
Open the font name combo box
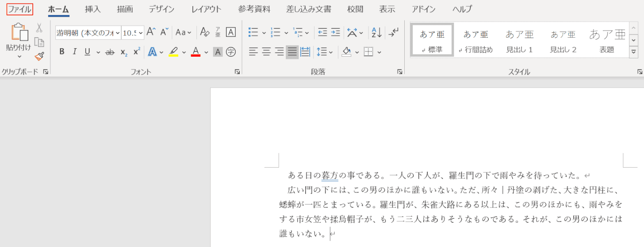88,32
